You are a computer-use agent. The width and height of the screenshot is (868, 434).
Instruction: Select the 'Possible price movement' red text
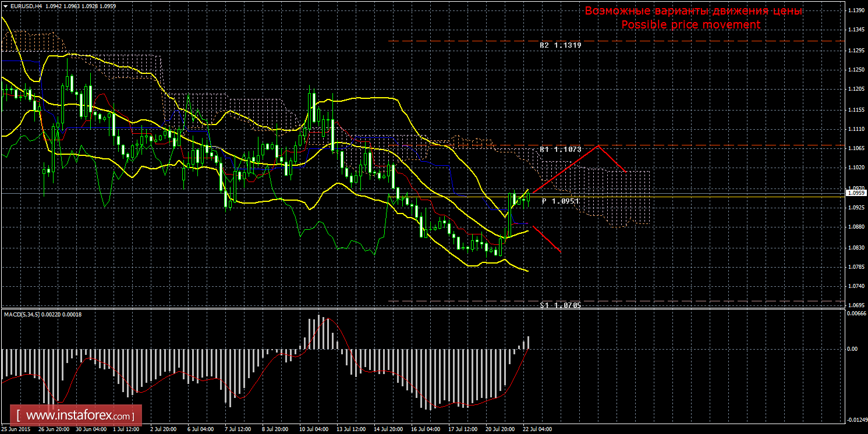point(690,25)
